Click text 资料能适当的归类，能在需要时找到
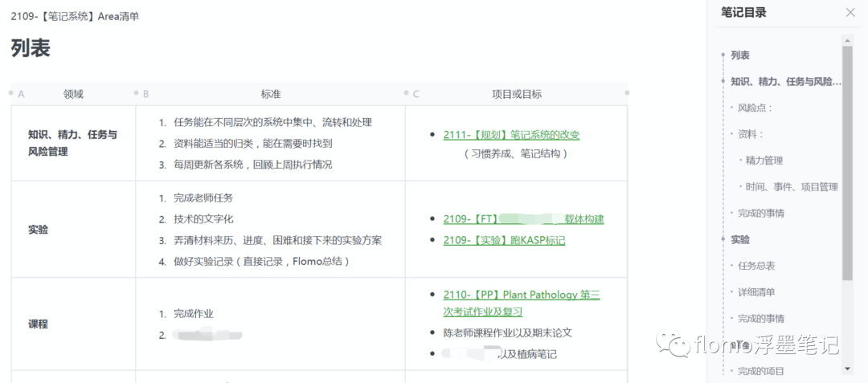This screenshot has height=383, width=868. (x=253, y=144)
